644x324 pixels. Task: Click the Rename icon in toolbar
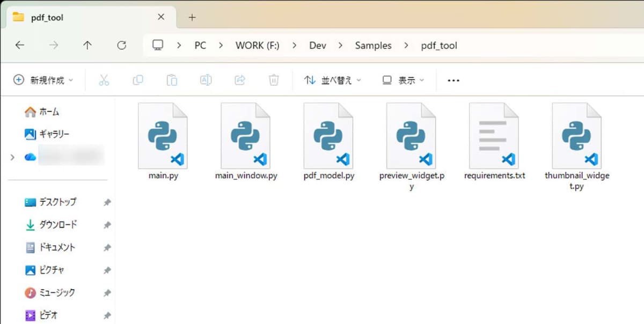point(206,80)
